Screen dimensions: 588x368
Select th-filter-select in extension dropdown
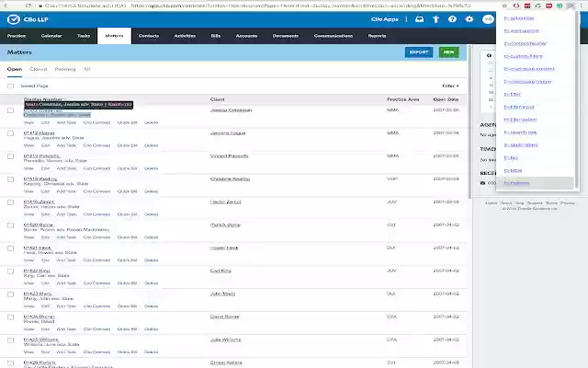click(520, 120)
